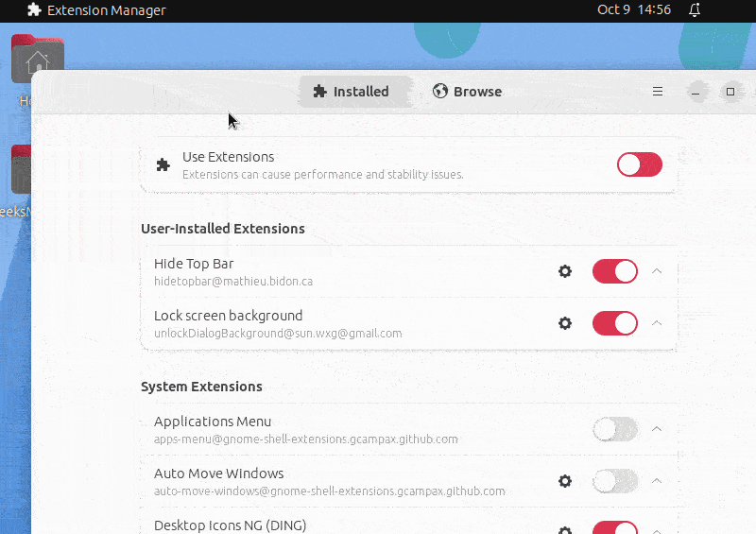
Task: Open Auto Move Windows settings gear
Action: (x=565, y=481)
